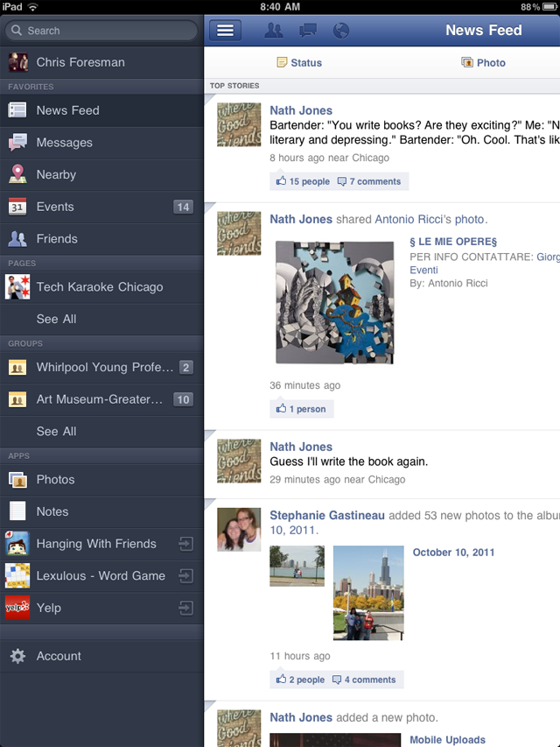
Task: Click the Whirlpool group count badge 2
Action: coord(186,367)
